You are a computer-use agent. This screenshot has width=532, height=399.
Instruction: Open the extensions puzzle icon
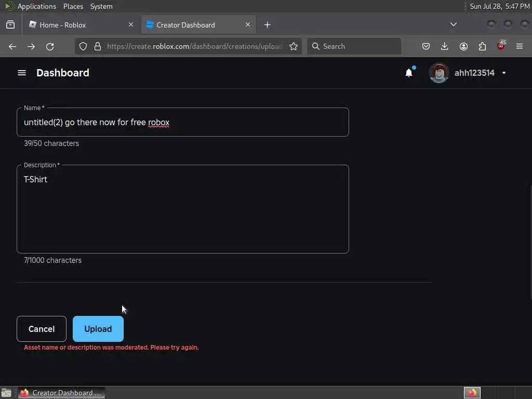[x=482, y=46]
